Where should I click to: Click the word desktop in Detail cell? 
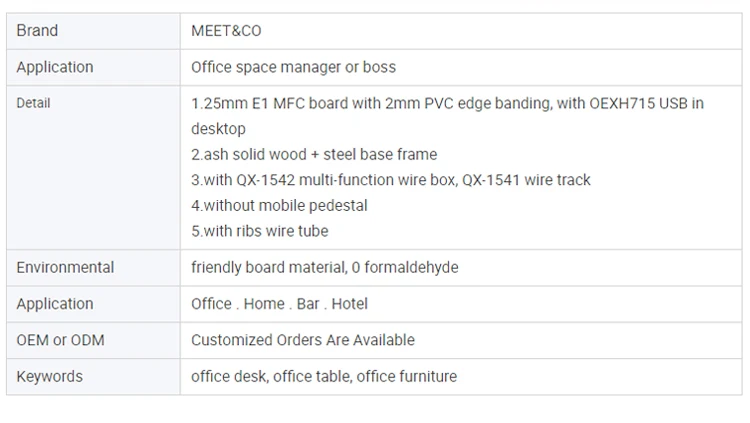coord(219,129)
